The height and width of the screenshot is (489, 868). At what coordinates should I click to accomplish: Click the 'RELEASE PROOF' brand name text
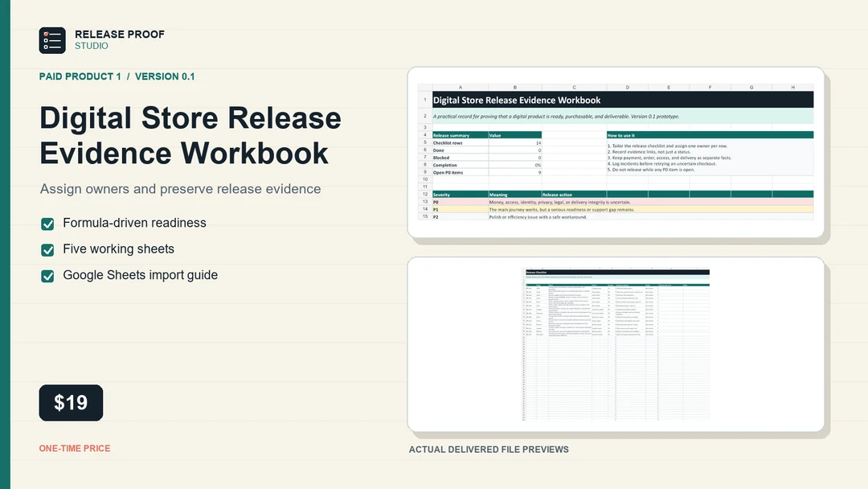pos(120,35)
